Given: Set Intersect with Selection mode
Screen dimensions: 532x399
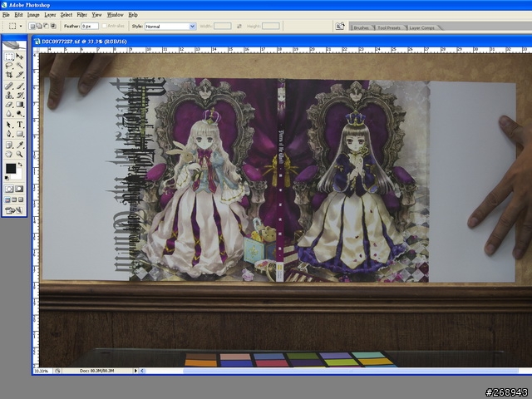Looking at the screenshot, I should 53,26.
